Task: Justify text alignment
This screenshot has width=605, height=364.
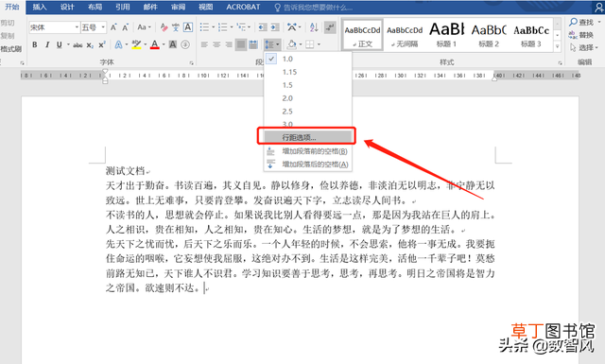Action: [241, 44]
